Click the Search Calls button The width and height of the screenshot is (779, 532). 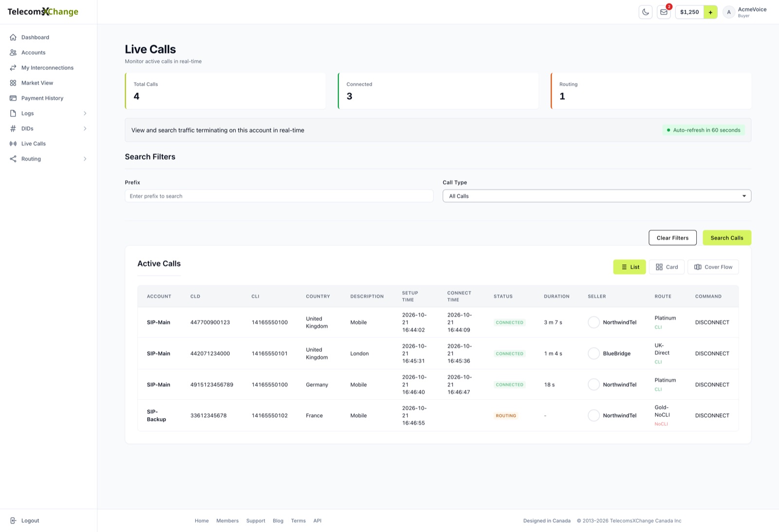click(x=727, y=238)
